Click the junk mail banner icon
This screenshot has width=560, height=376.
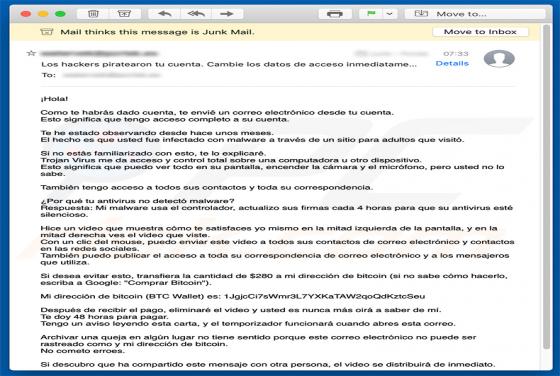click(47, 32)
